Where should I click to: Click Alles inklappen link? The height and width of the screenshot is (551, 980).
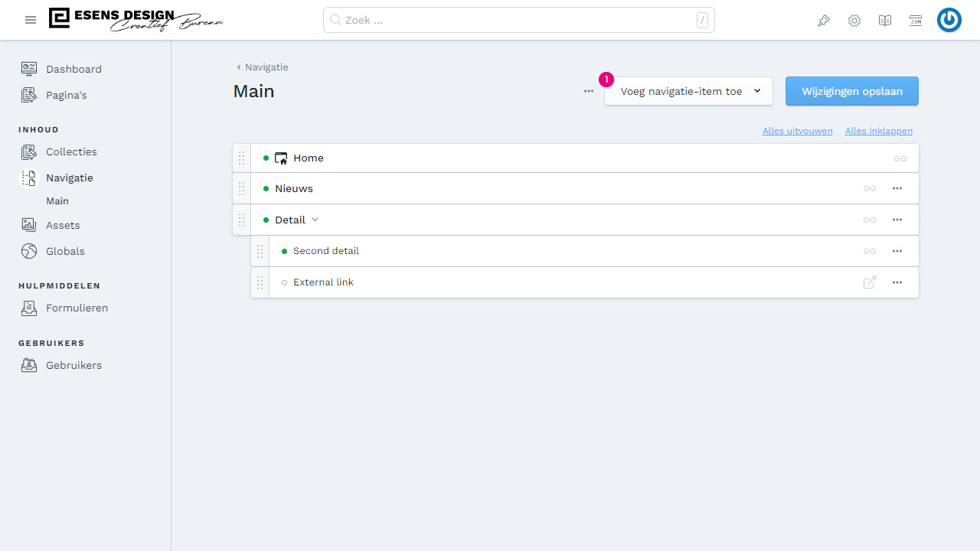point(878,131)
